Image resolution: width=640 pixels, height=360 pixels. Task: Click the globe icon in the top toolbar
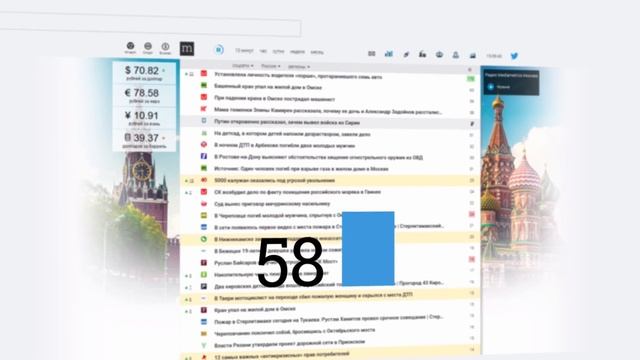(439, 54)
